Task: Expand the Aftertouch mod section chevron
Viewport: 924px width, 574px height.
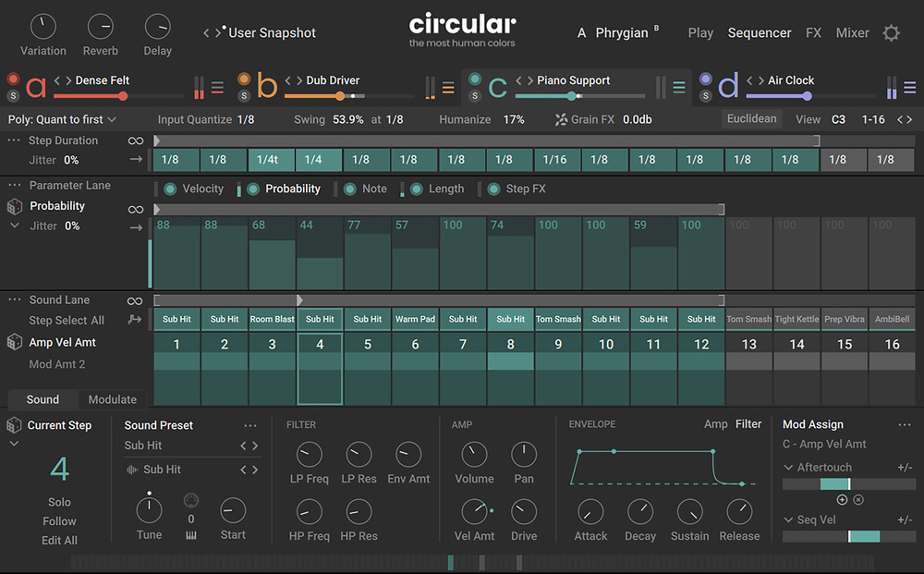Action: (x=788, y=468)
